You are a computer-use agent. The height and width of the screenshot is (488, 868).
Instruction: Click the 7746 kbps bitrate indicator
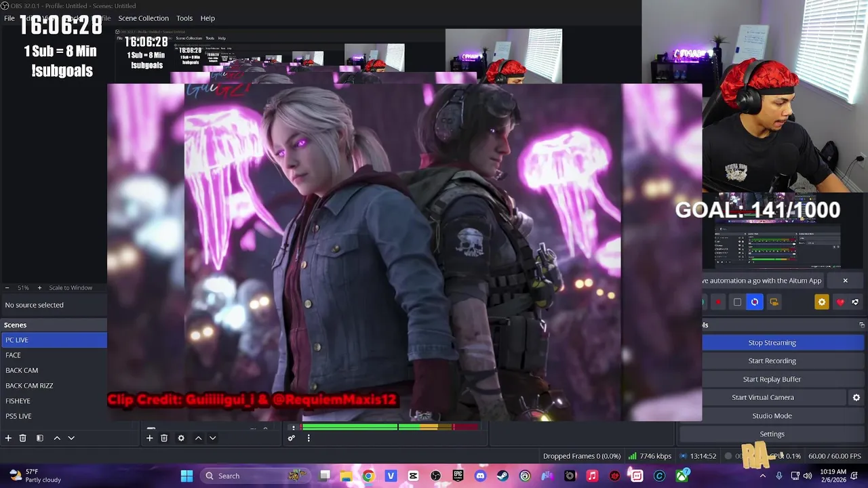650,456
